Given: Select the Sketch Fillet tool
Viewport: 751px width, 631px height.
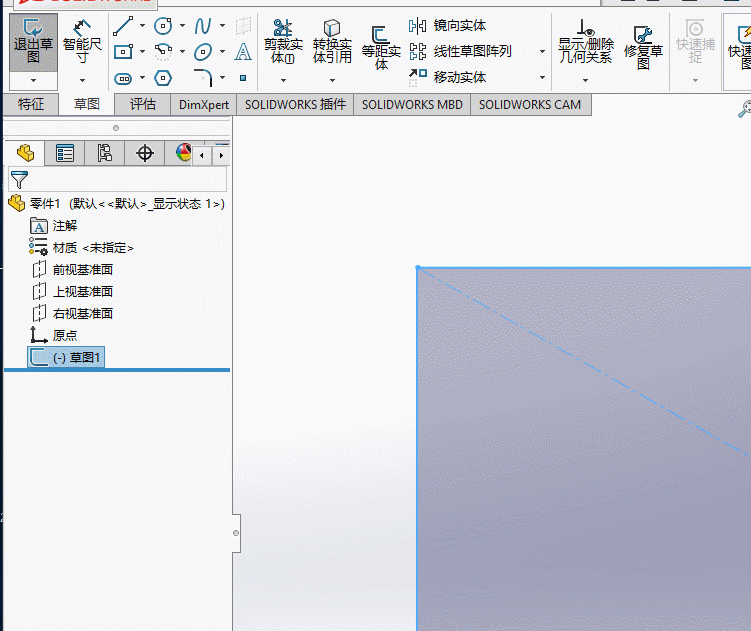Looking at the screenshot, I should pyautogui.click(x=203, y=77).
